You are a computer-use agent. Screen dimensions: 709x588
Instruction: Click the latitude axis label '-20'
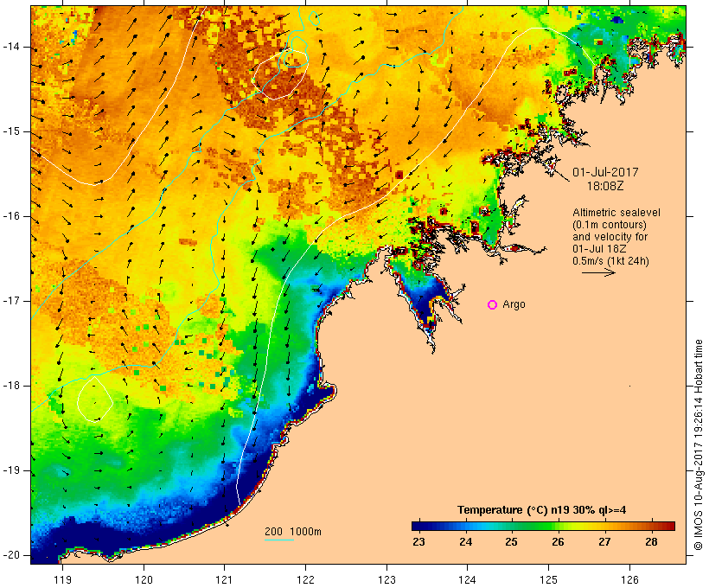11,555
